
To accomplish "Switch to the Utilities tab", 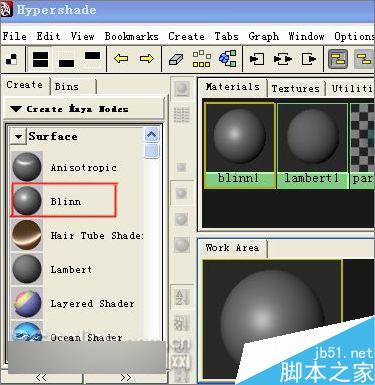I will tap(351, 88).
